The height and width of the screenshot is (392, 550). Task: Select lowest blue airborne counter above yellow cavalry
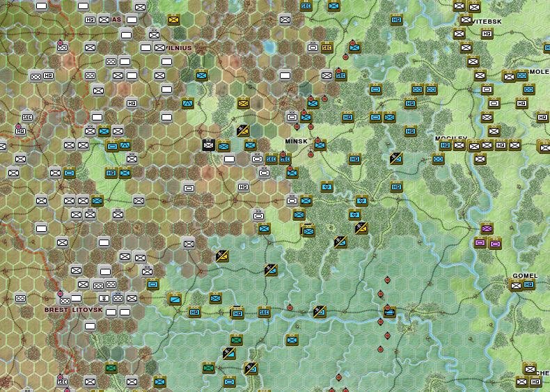pos(354,214)
